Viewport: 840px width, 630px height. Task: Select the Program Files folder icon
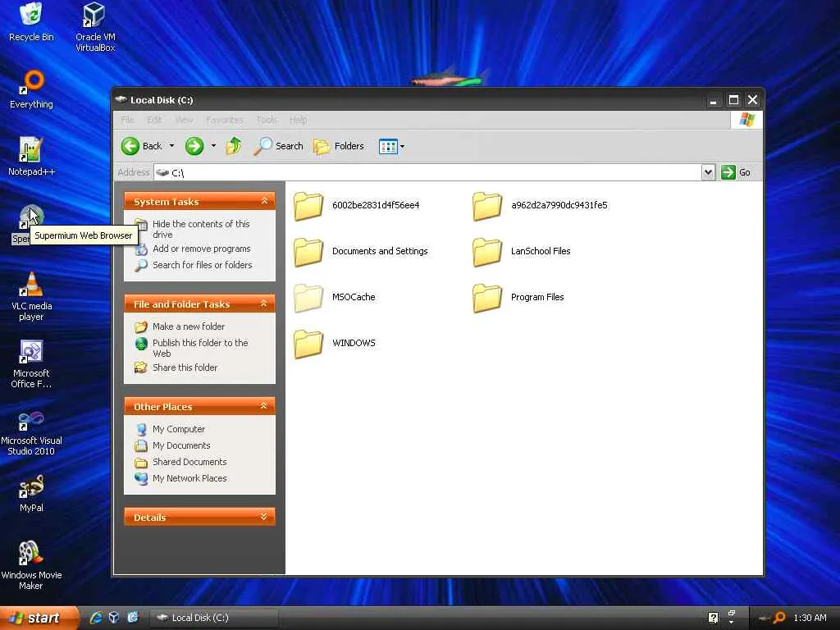click(x=487, y=298)
